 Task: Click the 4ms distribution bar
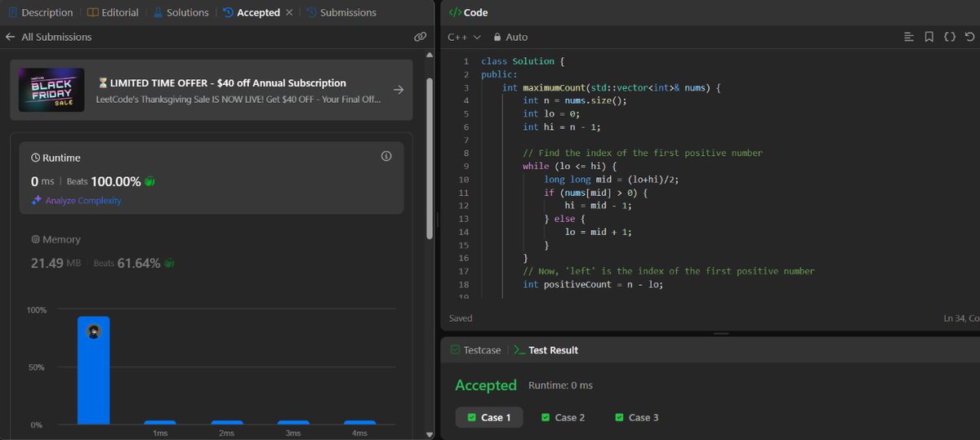(359, 423)
